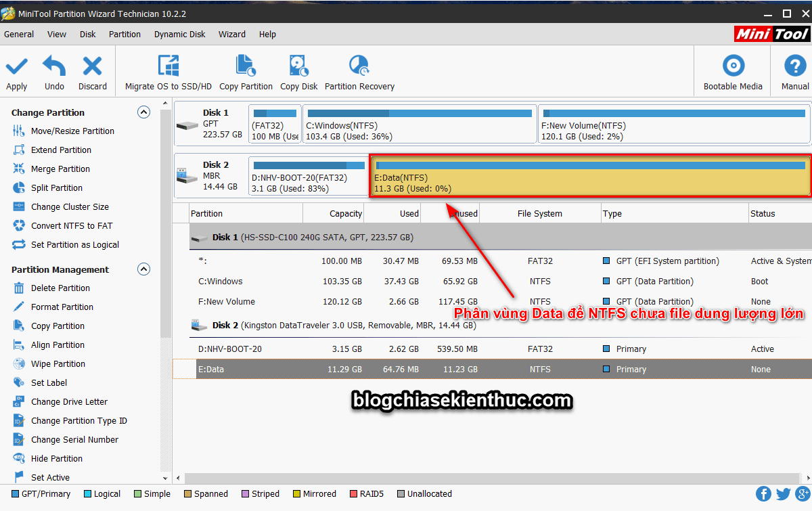This screenshot has width=812, height=511.
Task: Open the Wizard menu
Action: click(232, 34)
